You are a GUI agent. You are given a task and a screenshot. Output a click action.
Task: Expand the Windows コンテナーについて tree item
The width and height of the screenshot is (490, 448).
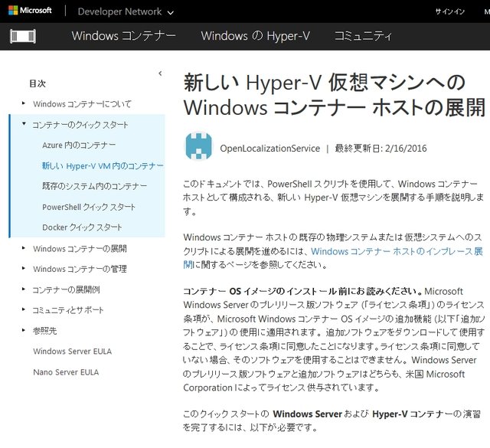(24, 103)
